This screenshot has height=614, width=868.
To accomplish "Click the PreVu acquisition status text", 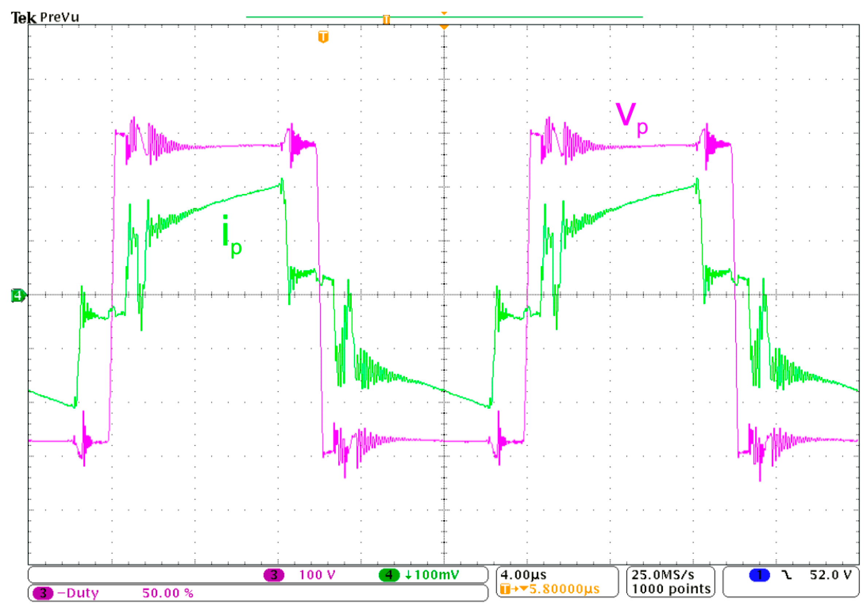I will point(59,17).
